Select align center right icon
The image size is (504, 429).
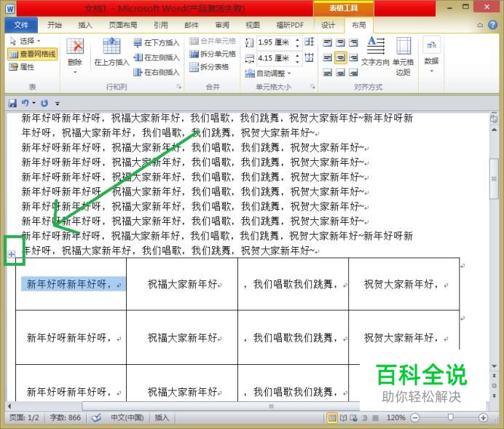pos(353,58)
